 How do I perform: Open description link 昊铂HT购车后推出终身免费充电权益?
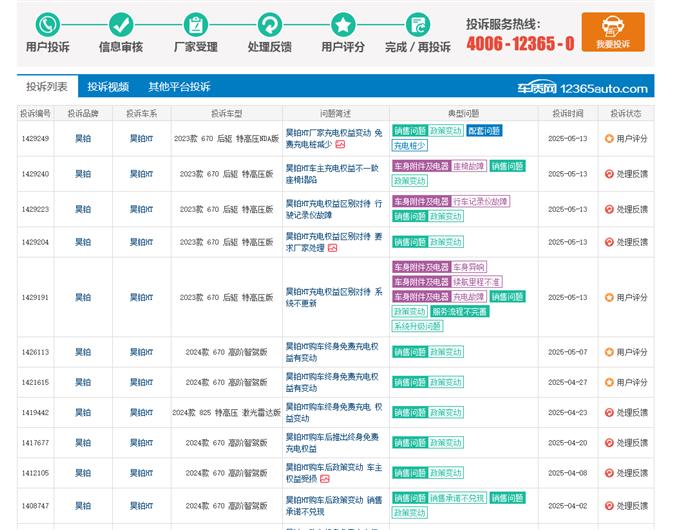pyautogui.click(x=332, y=442)
